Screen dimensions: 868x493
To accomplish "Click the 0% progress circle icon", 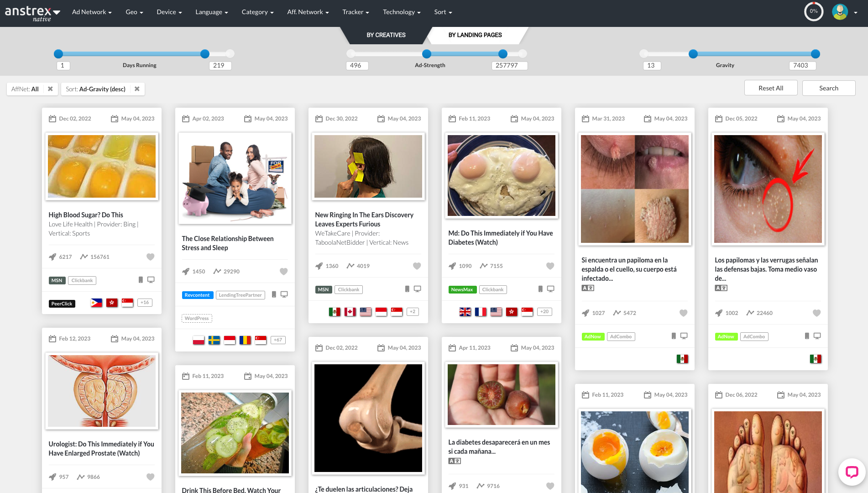I will [814, 12].
